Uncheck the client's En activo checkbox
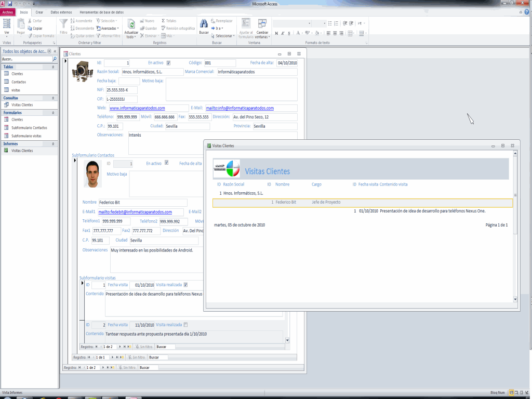 click(x=168, y=63)
